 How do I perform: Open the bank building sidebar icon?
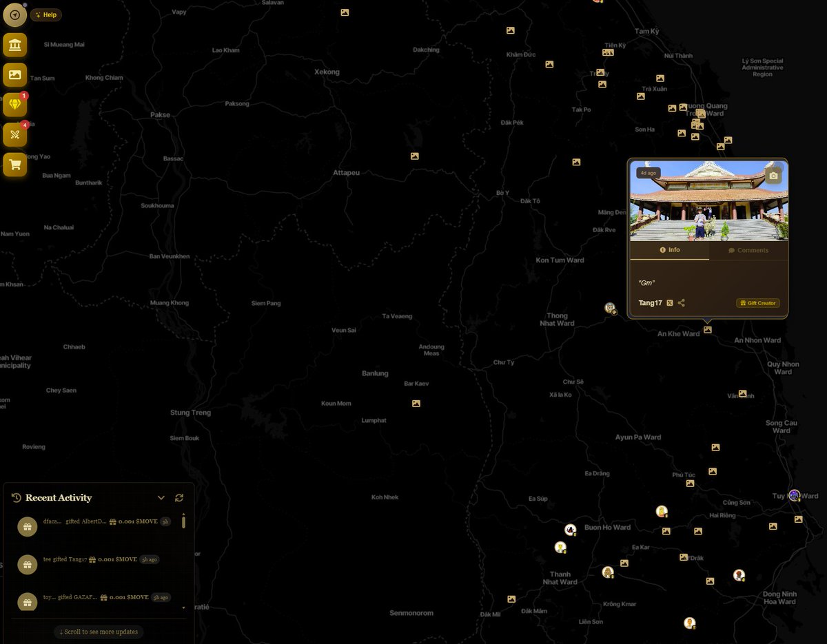[14, 45]
